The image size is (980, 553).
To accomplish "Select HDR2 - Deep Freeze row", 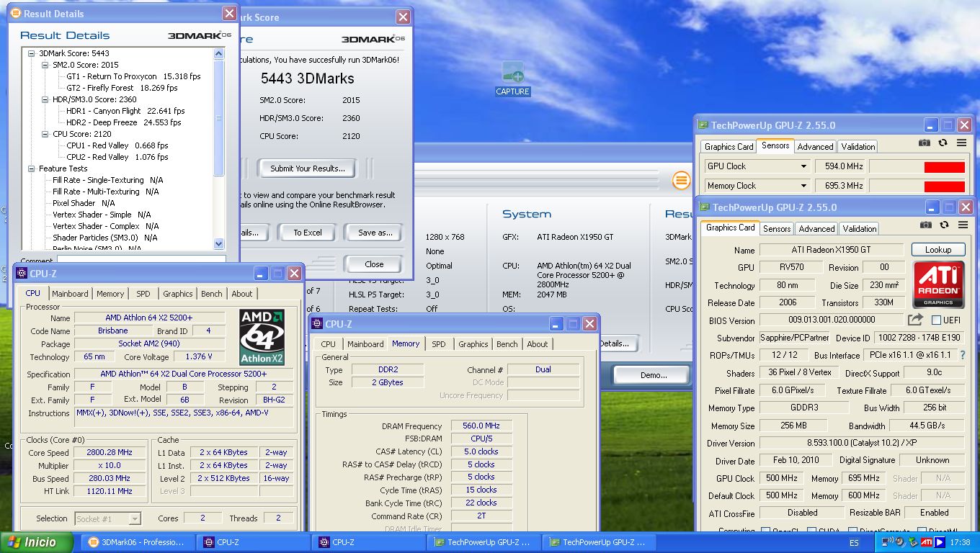I will coord(124,122).
